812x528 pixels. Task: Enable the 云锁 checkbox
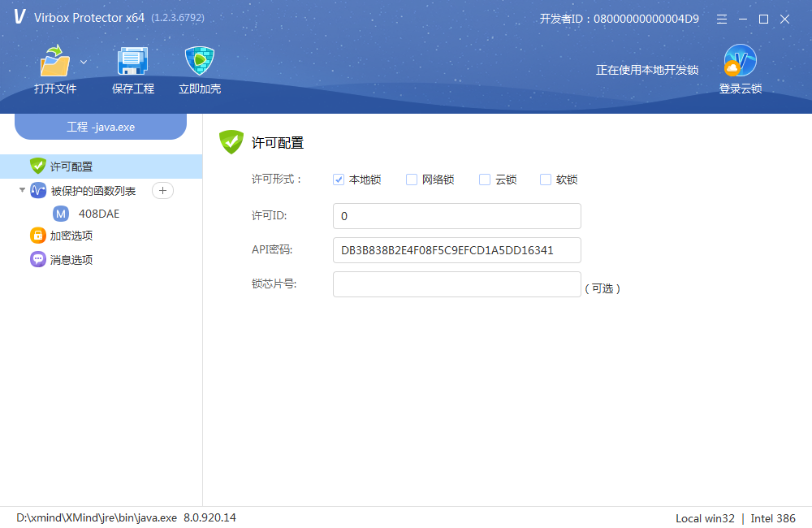485,180
